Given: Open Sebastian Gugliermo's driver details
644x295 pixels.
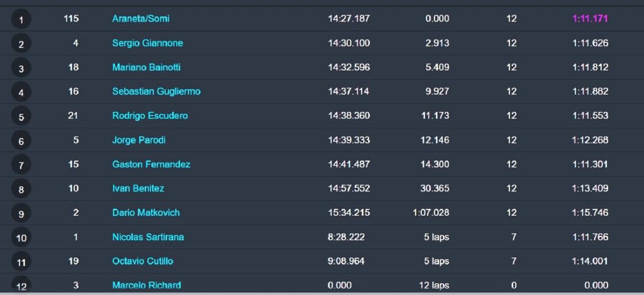Looking at the screenshot, I should (156, 91).
